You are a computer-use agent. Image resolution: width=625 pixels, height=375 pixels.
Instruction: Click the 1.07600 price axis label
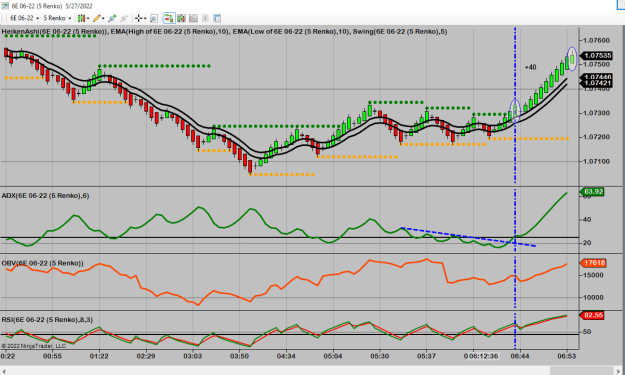click(596, 40)
